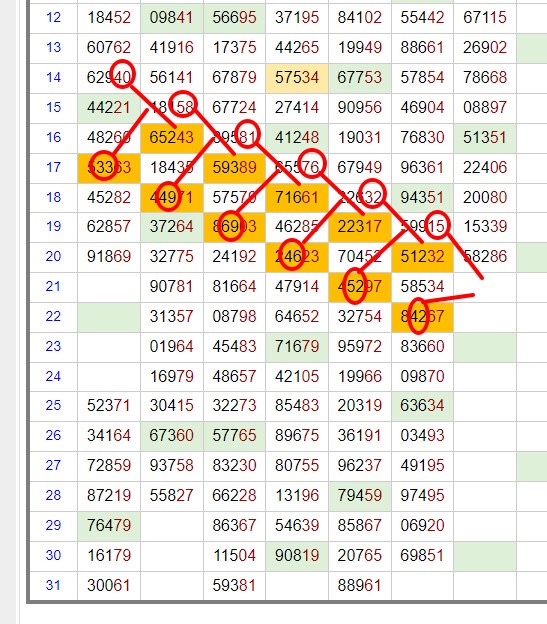Click cell with value 67115

[x=485, y=18]
